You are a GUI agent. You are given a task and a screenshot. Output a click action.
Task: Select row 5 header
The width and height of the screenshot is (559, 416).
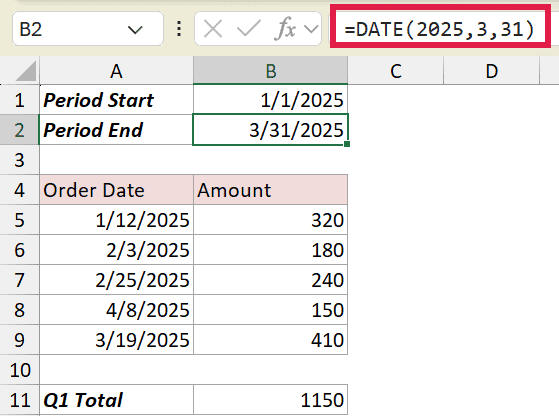click(x=19, y=220)
